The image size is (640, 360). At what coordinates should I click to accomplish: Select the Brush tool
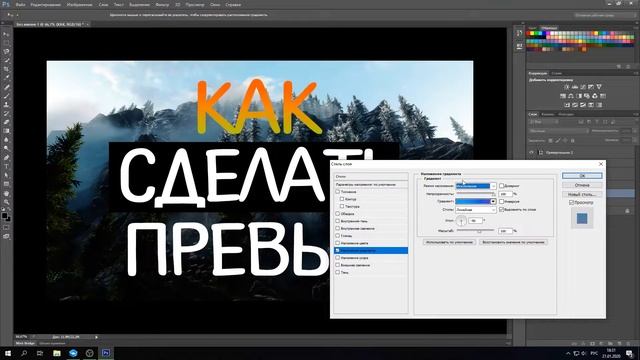6,96
